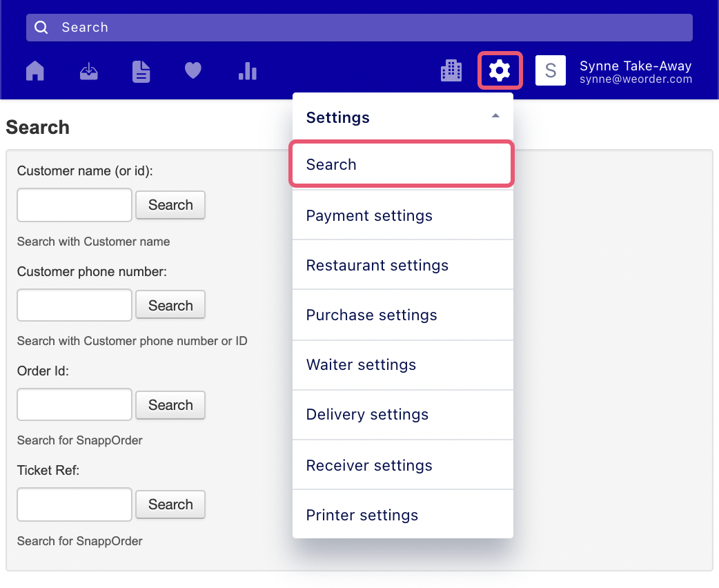Open the building company icon

click(451, 70)
